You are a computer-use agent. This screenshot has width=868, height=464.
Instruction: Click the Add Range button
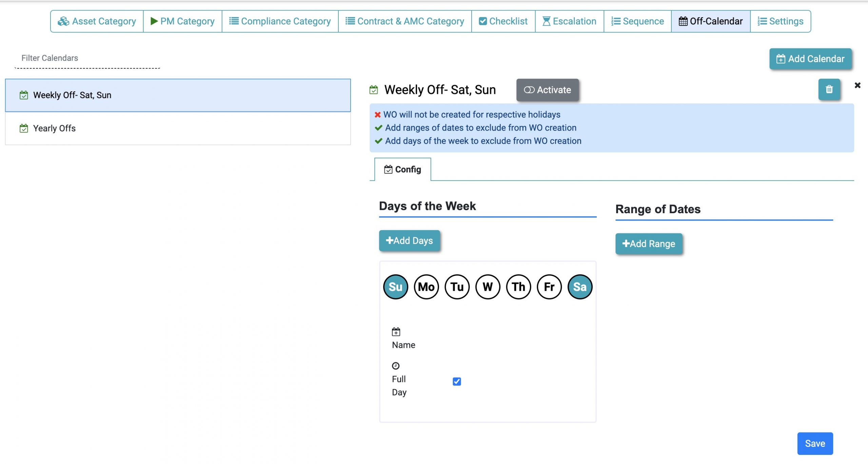[649, 244]
